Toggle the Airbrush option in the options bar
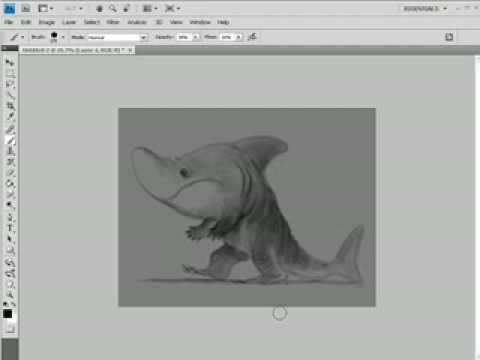The image size is (480, 360). tap(252, 37)
